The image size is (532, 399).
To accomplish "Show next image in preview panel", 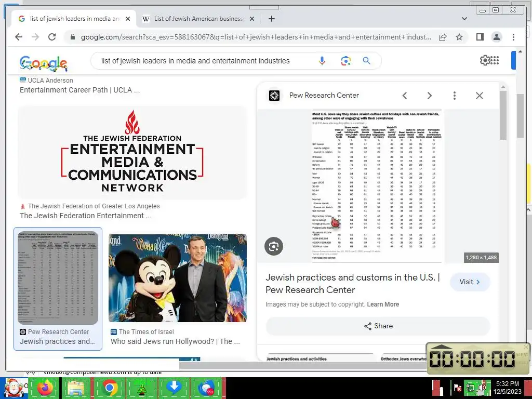I will pos(430,96).
